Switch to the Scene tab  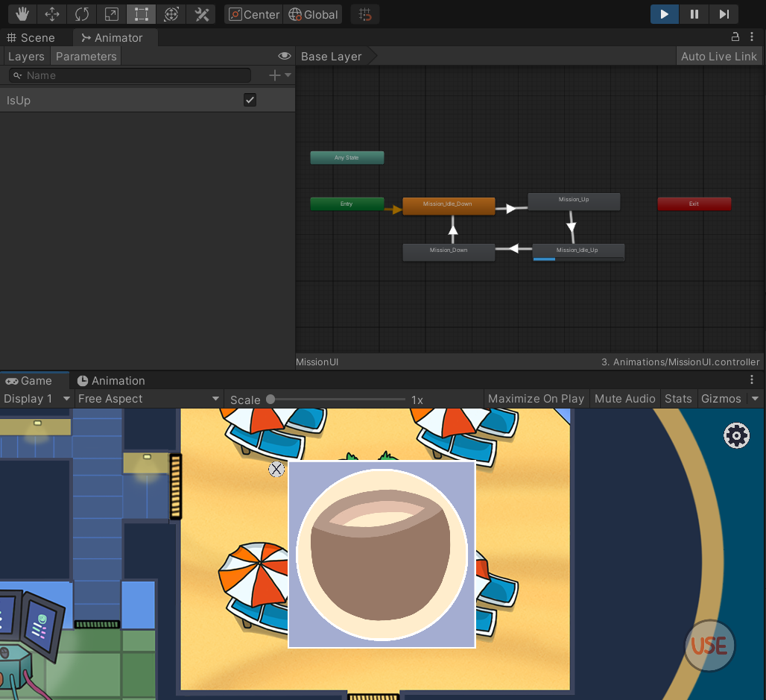(31, 37)
